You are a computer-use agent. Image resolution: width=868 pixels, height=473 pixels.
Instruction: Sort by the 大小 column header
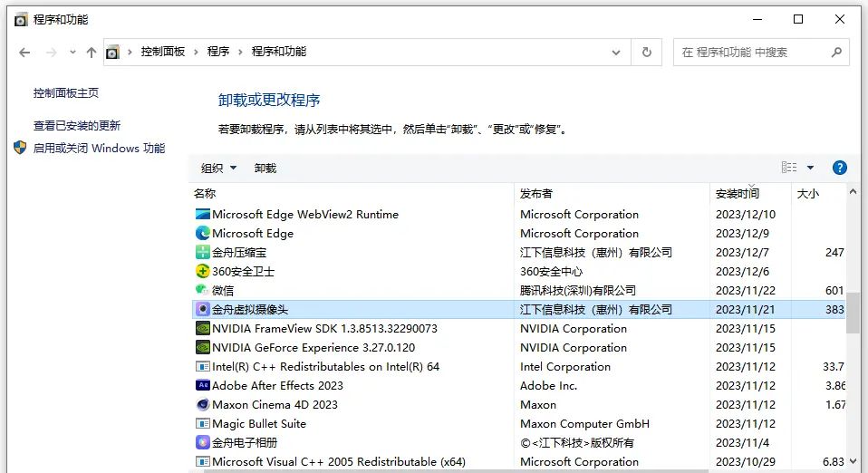click(818, 193)
